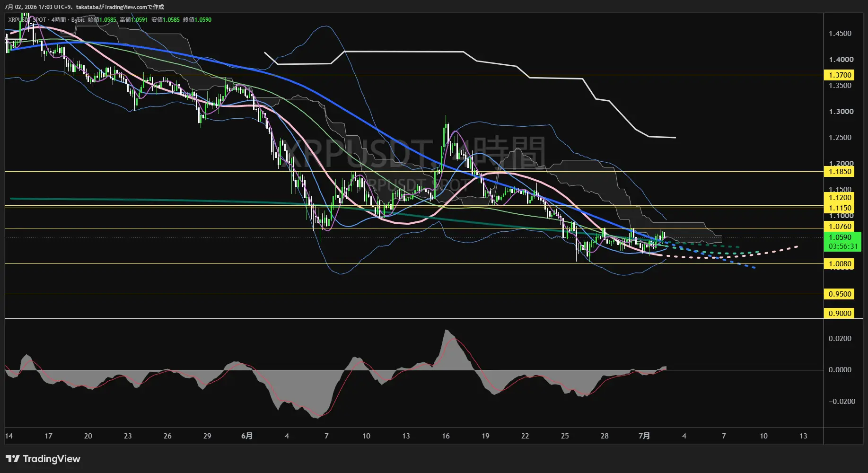The height and width of the screenshot is (473, 868).
Task: Click the TradingView logo
Action: [43, 459]
